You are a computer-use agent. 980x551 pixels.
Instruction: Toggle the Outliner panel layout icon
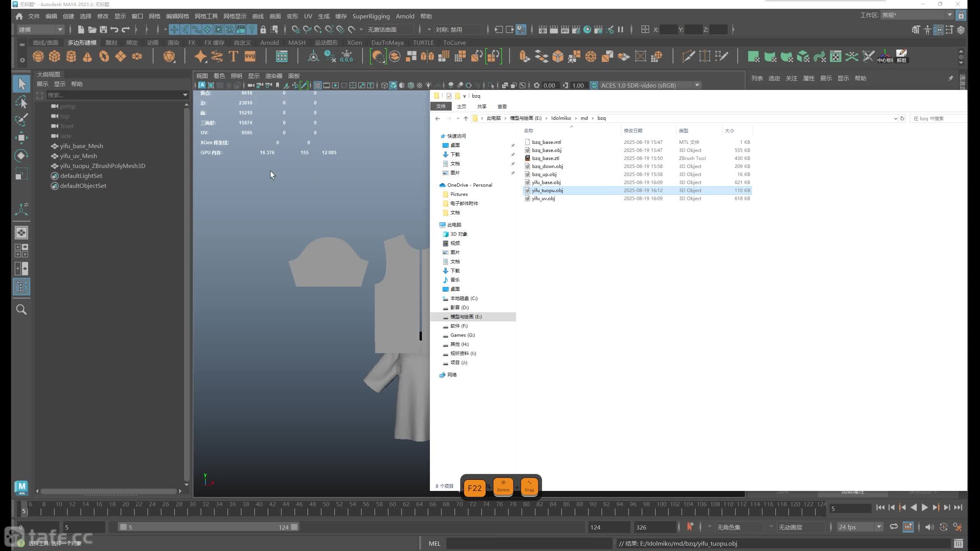pos(21,287)
